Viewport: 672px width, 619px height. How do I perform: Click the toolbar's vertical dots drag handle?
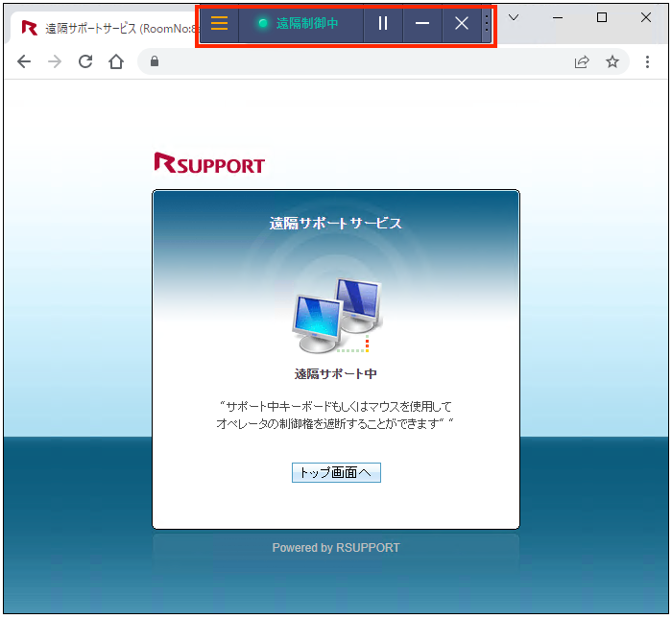click(487, 23)
